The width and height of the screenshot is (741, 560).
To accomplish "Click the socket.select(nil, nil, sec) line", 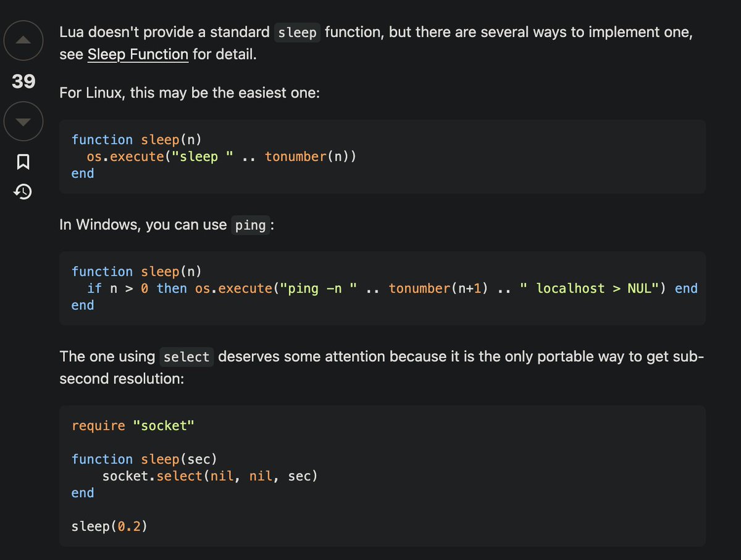I will [x=210, y=476].
